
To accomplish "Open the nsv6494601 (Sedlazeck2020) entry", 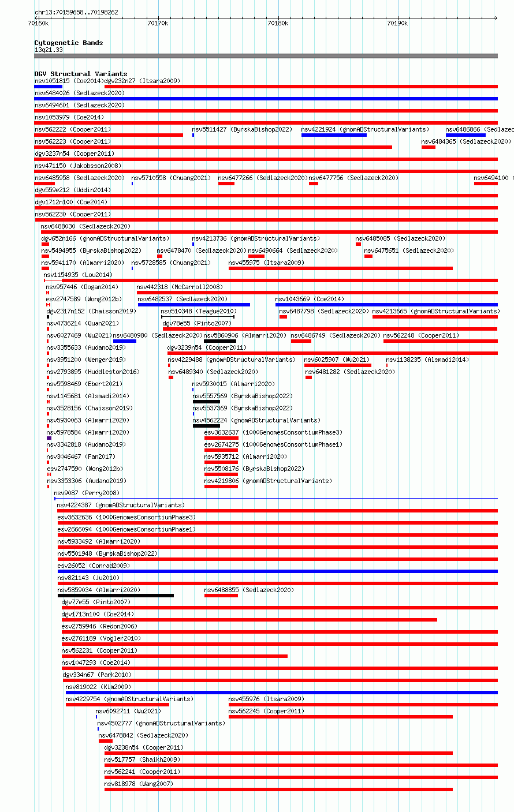I will coord(80,105).
